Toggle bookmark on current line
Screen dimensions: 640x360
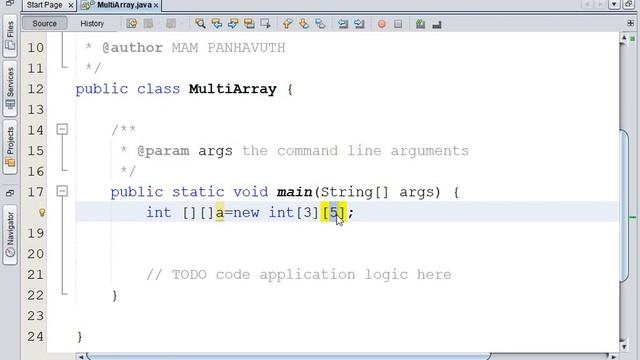click(320, 24)
